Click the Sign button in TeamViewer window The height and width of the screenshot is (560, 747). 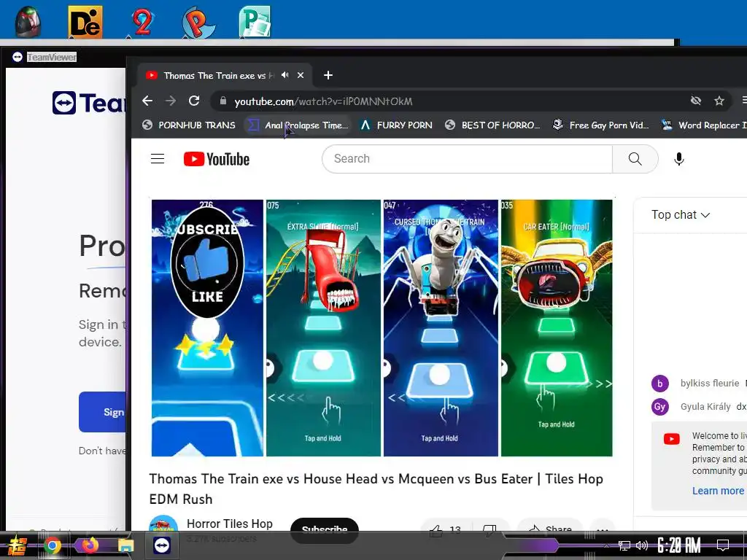pyautogui.click(x=102, y=412)
